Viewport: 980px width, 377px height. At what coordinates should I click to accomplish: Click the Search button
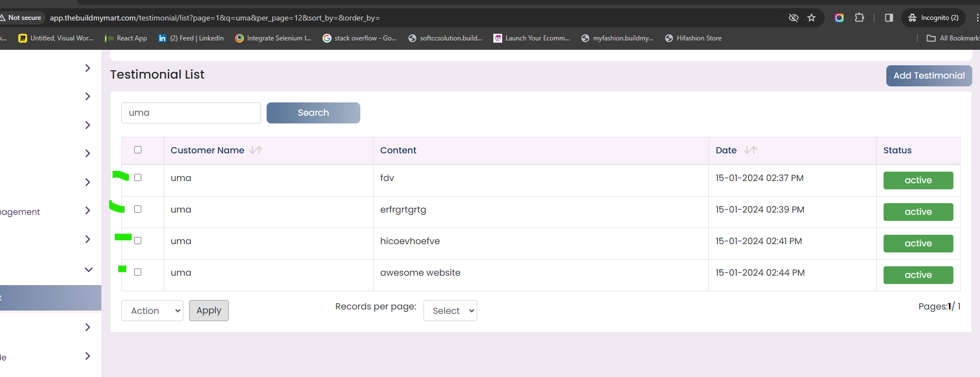pos(313,113)
